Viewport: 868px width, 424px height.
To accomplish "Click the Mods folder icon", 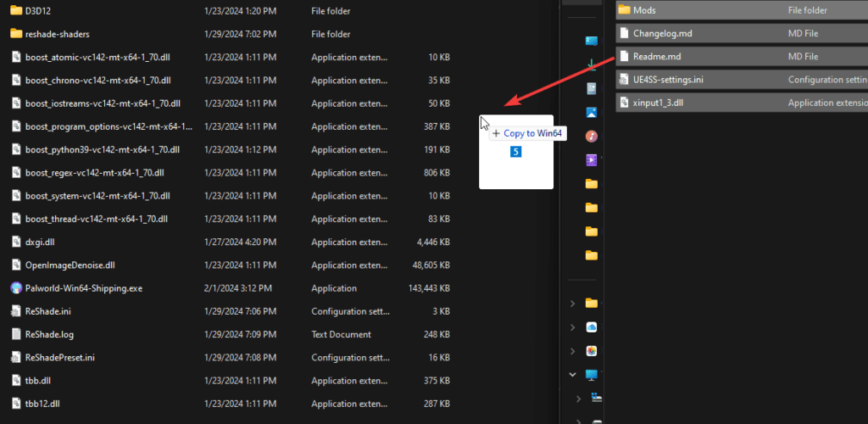I will 624,10.
